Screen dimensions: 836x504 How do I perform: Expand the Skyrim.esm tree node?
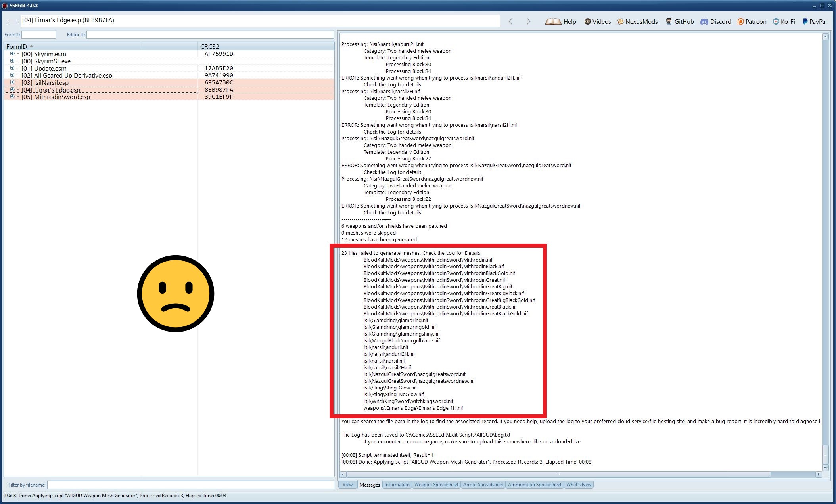coord(12,54)
